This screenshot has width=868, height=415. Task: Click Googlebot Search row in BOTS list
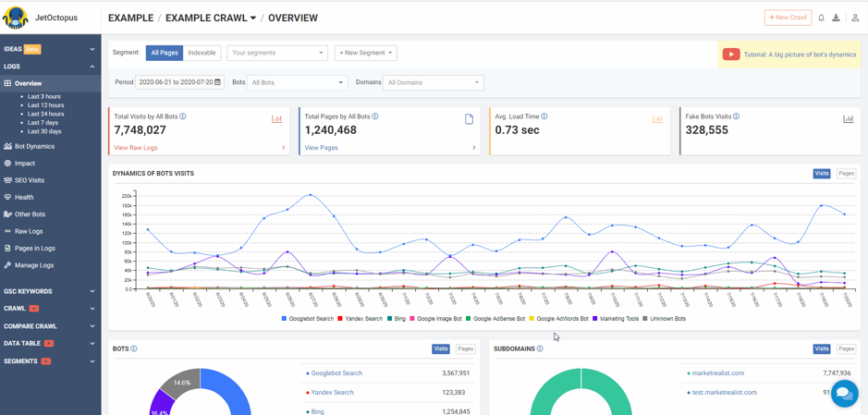pos(387,373)
